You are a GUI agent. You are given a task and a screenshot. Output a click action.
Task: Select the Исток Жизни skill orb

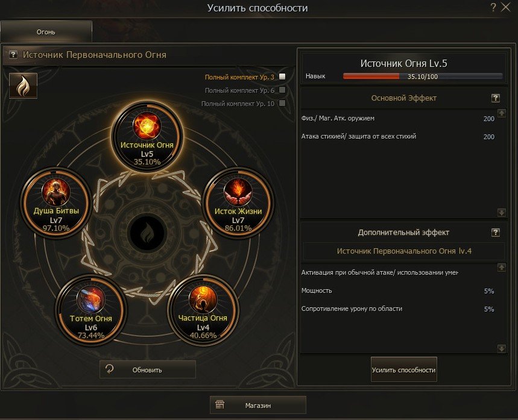tap(238, 202)
